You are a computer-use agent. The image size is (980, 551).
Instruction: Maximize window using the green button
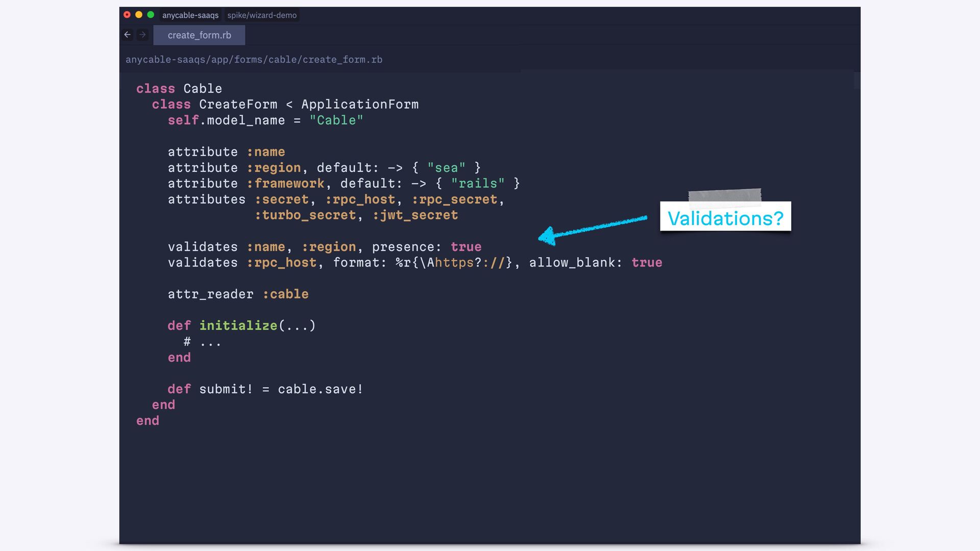(151, 15)
